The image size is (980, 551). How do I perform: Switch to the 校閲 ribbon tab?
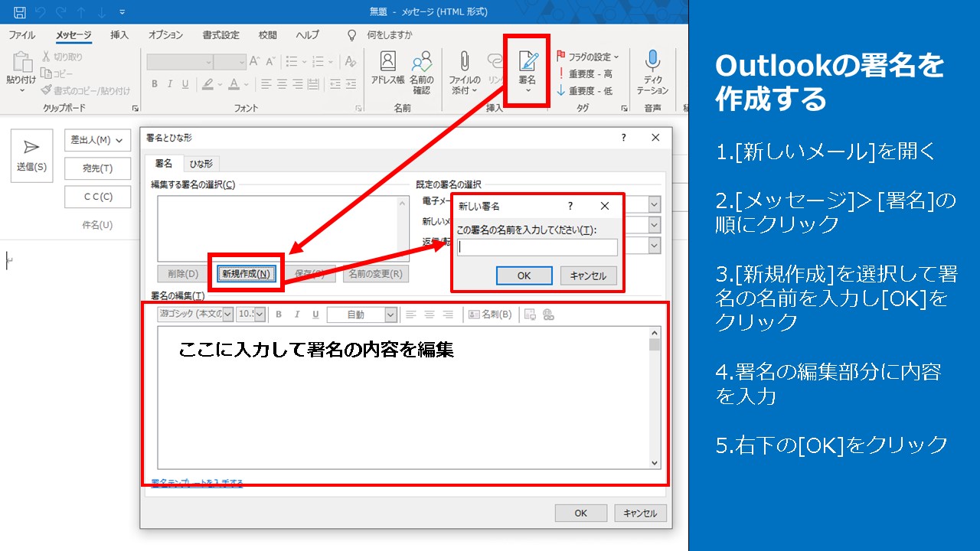(268, 35)
